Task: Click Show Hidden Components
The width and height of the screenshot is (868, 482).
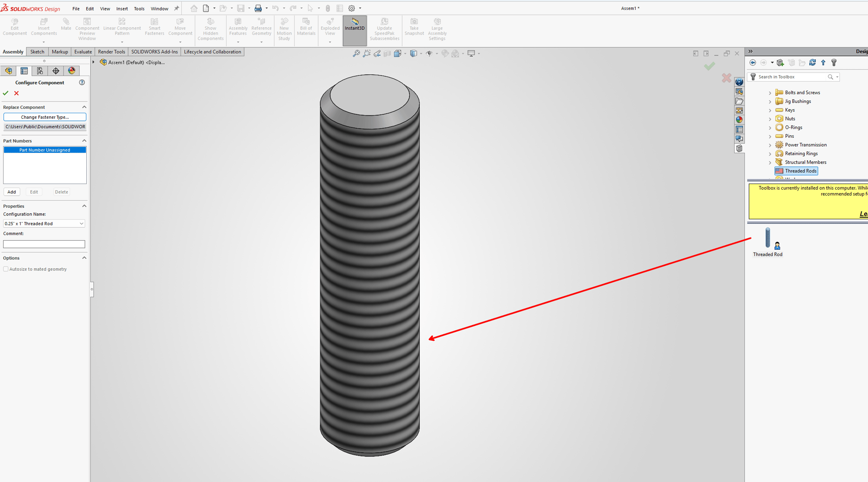Action: [210, 29]
